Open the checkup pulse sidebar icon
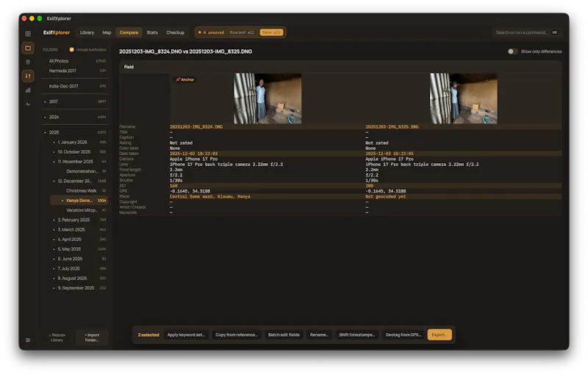 click(28, 104)
